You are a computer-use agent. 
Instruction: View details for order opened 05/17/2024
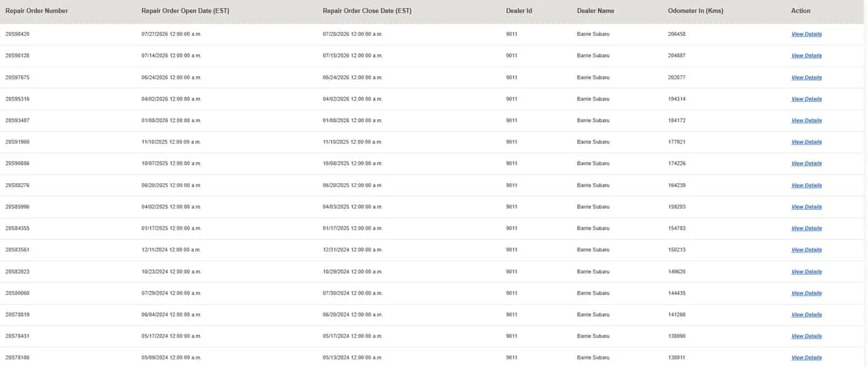point(806,336)
